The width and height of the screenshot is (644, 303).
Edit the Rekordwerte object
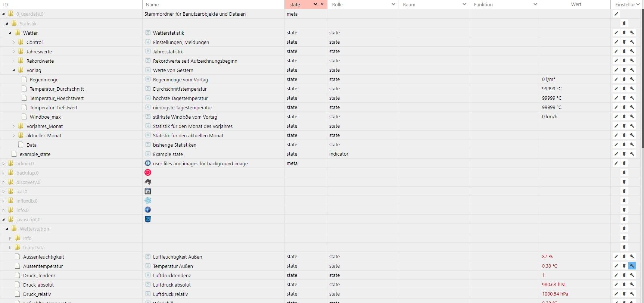[x=616, y=61]
